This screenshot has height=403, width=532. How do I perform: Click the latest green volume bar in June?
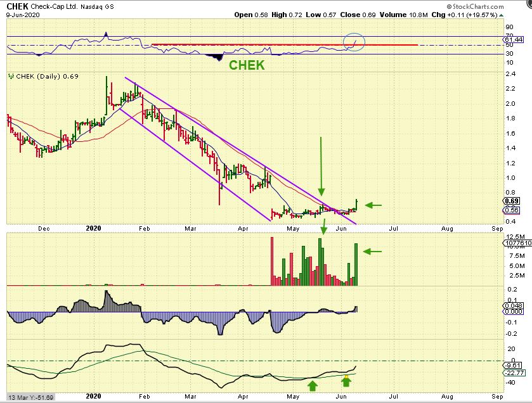coord(356,264)
